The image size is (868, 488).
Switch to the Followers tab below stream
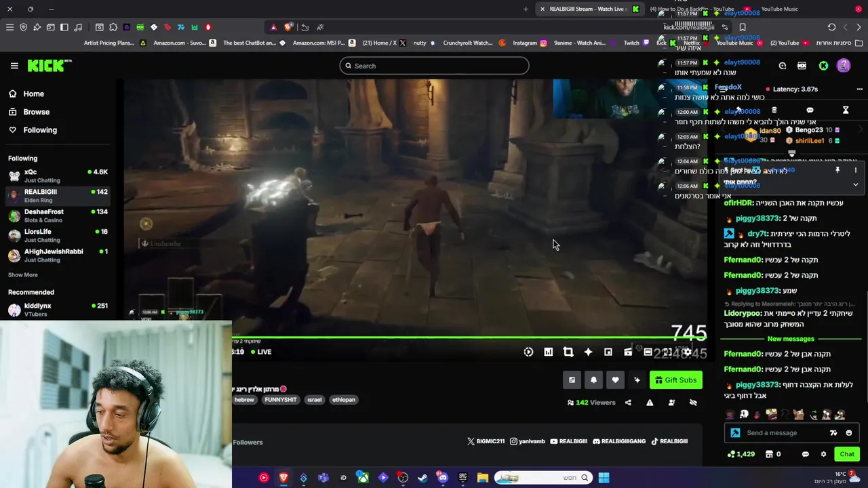(248, 443)
